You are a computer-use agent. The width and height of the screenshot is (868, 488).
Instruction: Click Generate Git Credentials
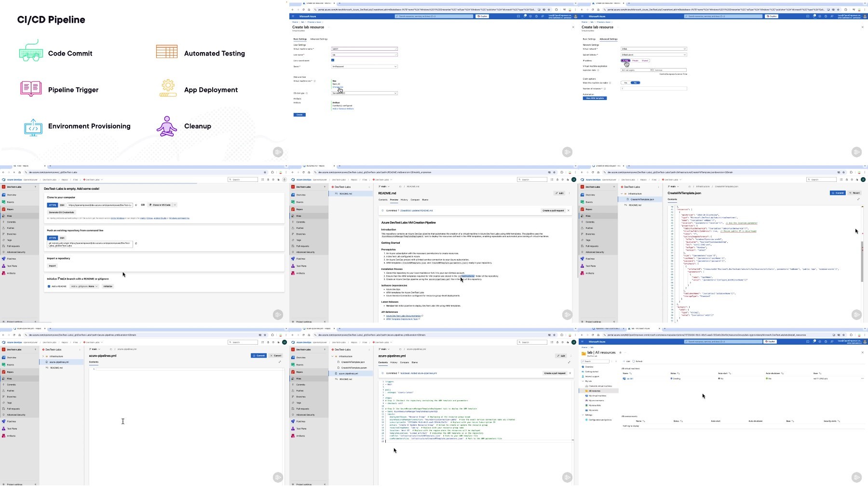click(62, 212)
